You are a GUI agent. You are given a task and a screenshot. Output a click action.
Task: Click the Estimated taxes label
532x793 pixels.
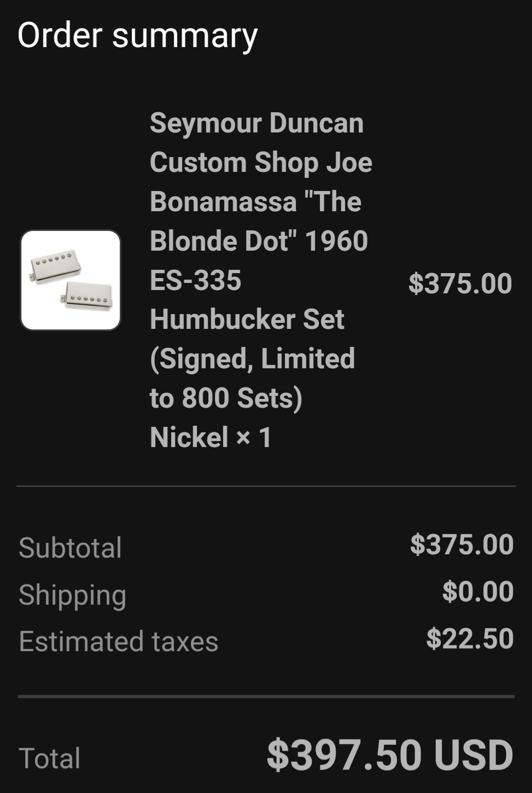coord(119,641)
